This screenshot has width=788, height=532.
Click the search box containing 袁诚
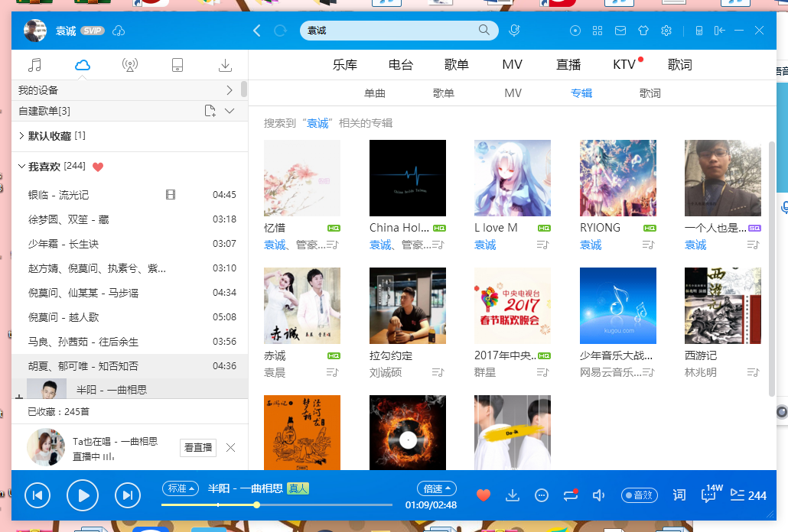pos(399,31)
